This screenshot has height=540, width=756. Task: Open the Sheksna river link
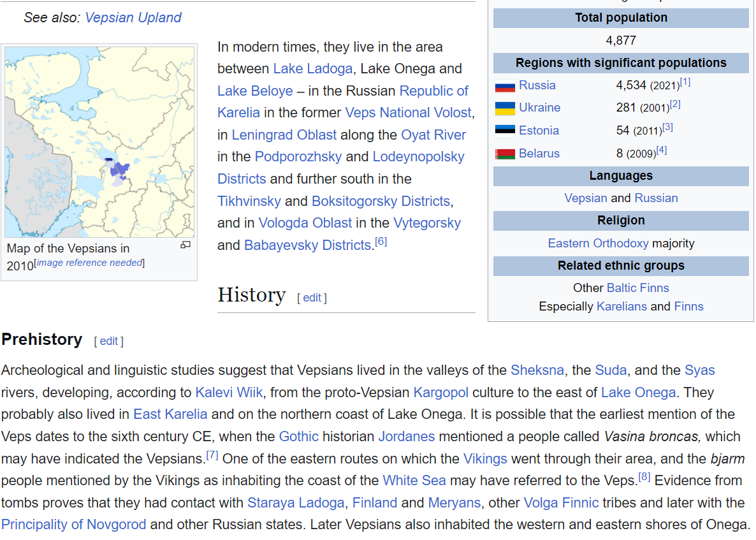(537, 370)
